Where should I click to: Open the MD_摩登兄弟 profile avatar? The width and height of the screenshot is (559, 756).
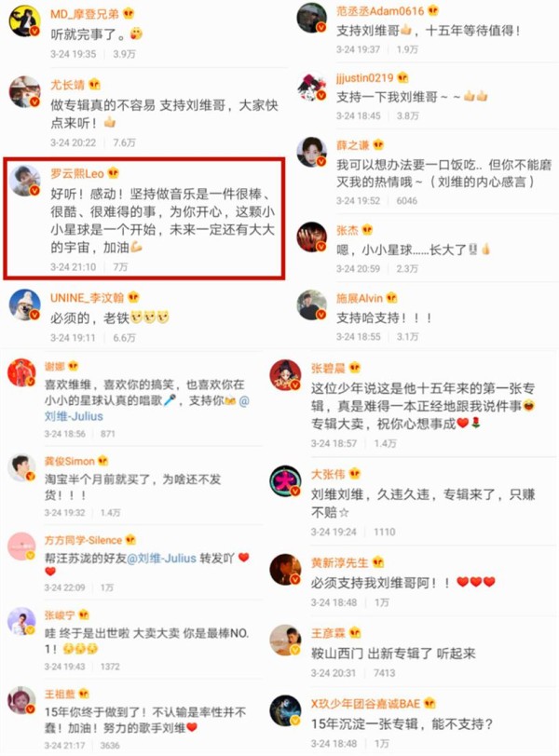point(24,20)
